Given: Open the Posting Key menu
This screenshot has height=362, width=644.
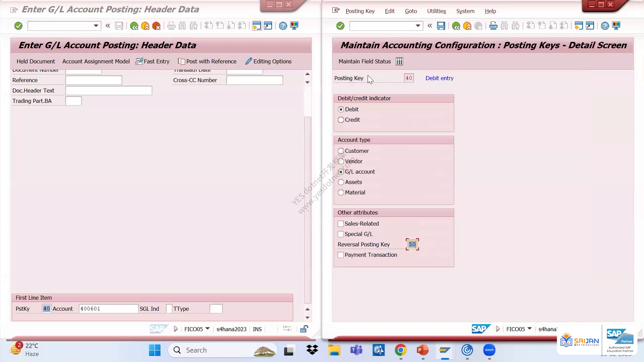Looking at the screenshot, I should tap(360, 11).
